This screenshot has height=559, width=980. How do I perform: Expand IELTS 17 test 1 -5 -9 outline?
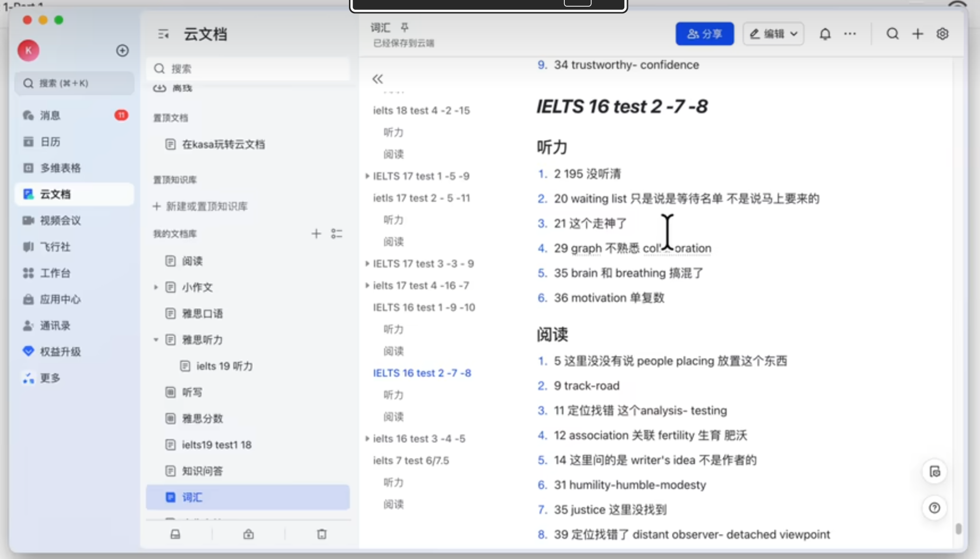pos(367,176)
